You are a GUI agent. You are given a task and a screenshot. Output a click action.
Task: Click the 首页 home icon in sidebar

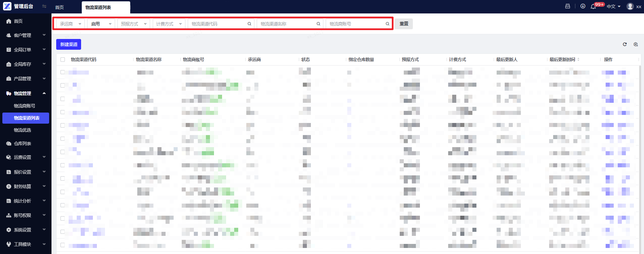coord(9,21)
